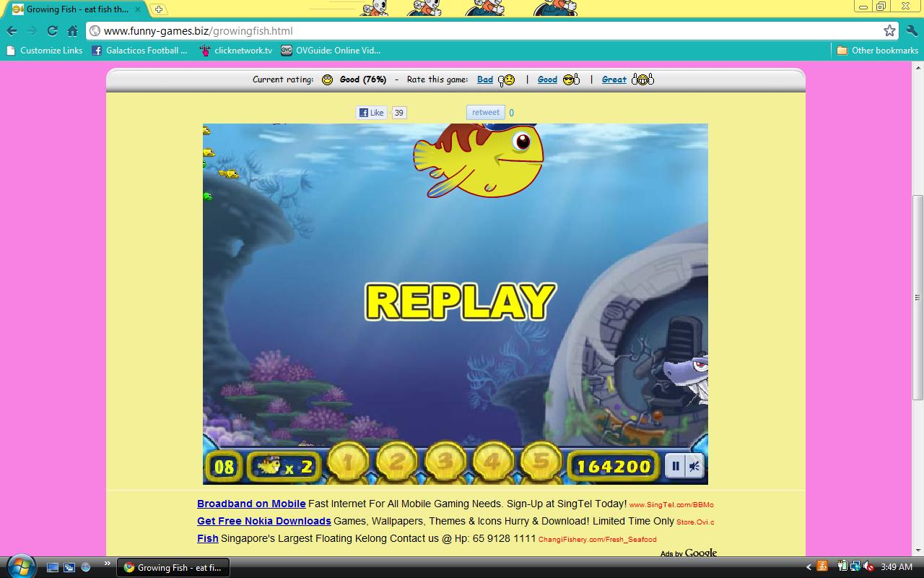Screen dimensions: 924x578
Task: Click the page vertical scrollbar thumb
Action: tap(918, 297)
